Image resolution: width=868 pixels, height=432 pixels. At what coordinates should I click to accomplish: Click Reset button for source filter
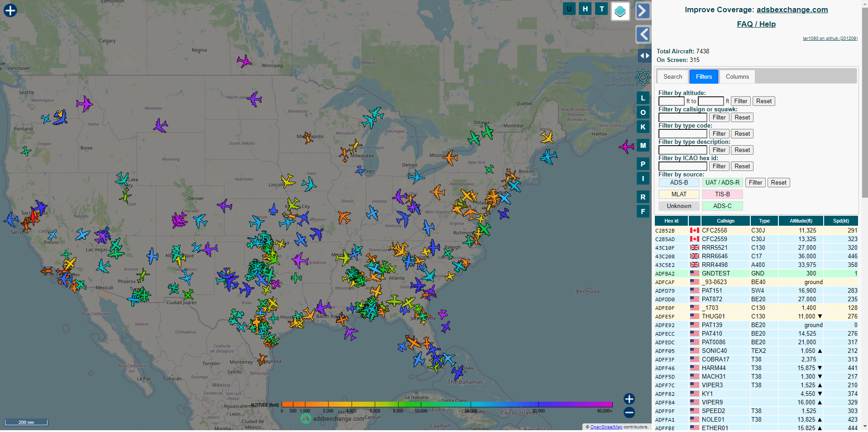[x=779, y=182]
